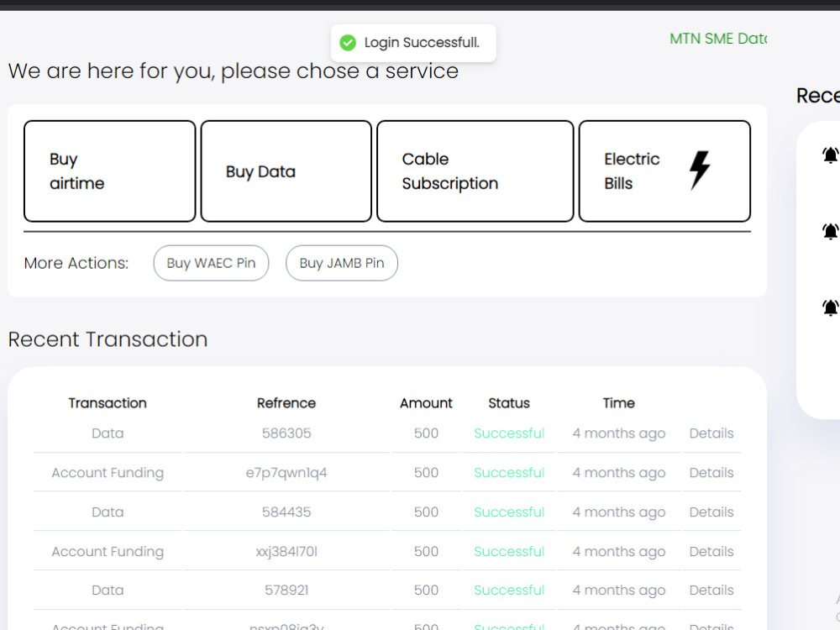Click the More Actions label

pos(76,263)
